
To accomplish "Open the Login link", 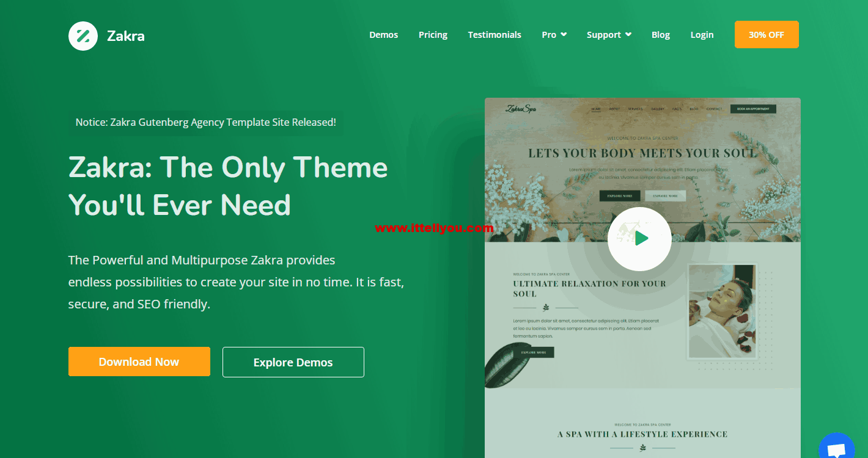I will pyautogui.click(x=702, y=35).
